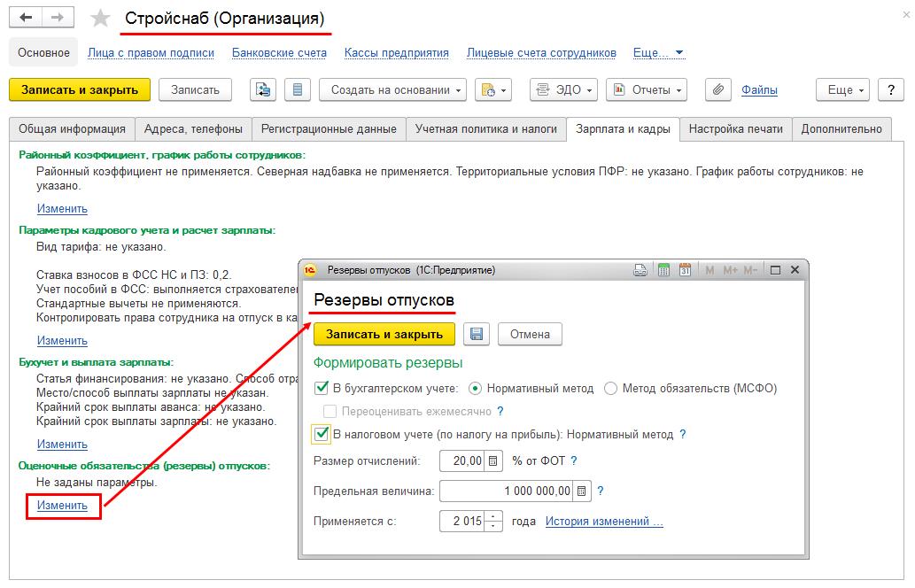Viewport: 915px width, 588px height.
Task: Switch to Учетная политика и налоги tab
Action: (x=486, y=129)
